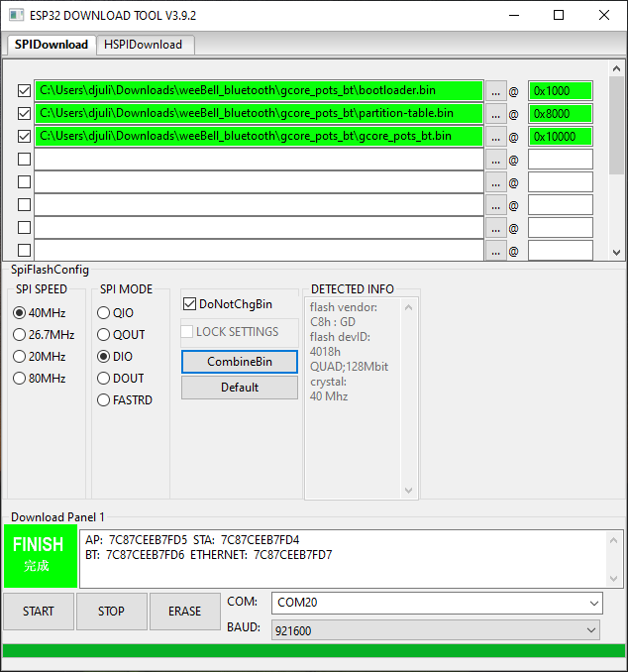
Task: Open browse dialog for fourth file row
Action: [x=495, y=160]
